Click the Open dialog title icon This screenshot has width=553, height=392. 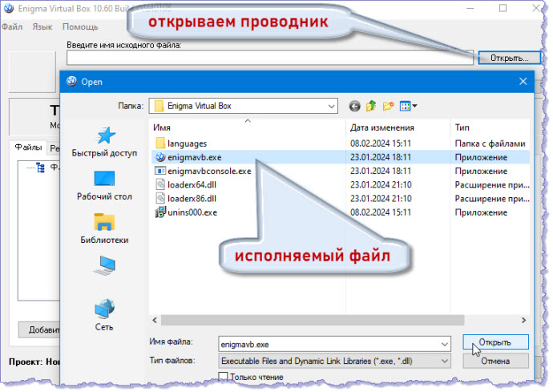(71, 82)
